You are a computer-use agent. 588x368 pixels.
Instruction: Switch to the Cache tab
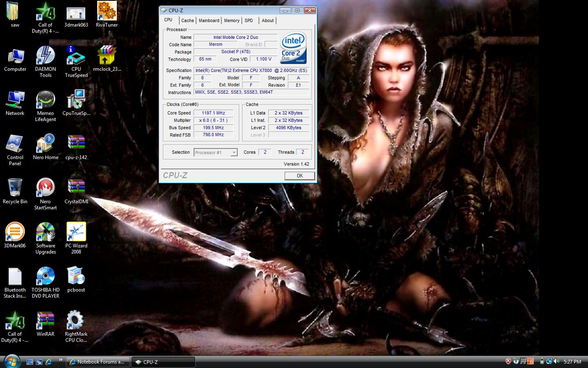click(x=187, y=20)
